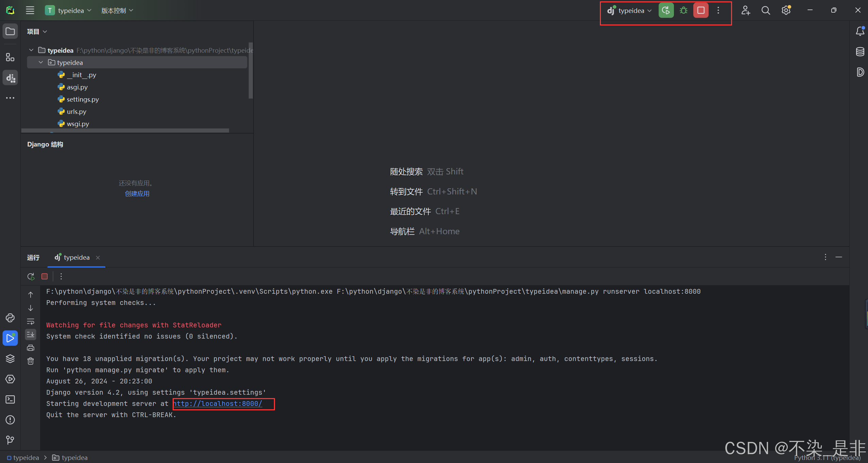Screen dimensions: 868x463
Task: Click the red 'Watching for file changes' console line
Action: click(x=134, y=325)
